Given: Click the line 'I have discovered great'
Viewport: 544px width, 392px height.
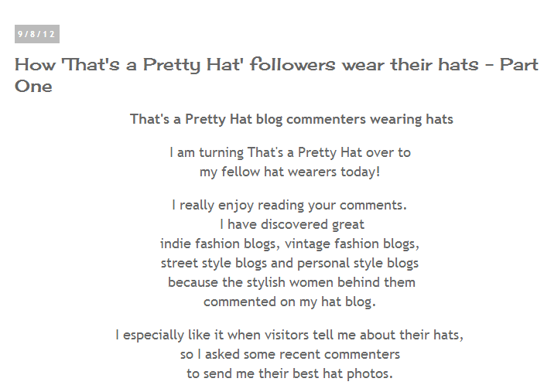Looking at the screenshot, I should [293, 224].
